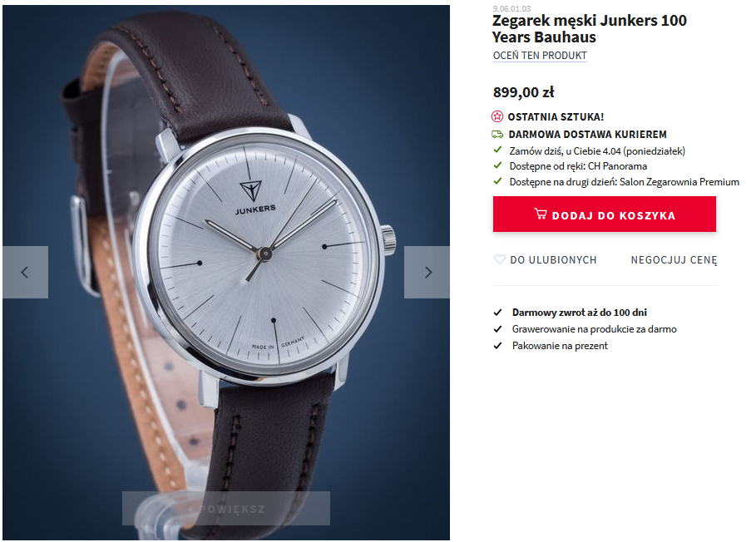Click the delivery truck icon
The height and width of the screenshot is (542, 756).
click(497, 134)
